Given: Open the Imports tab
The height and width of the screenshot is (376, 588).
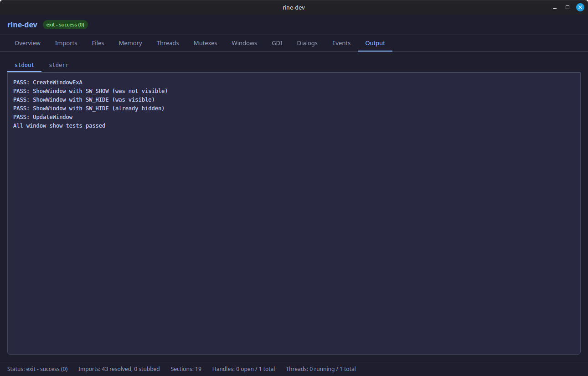Looking at the screenshot, I should pos(66,43).
